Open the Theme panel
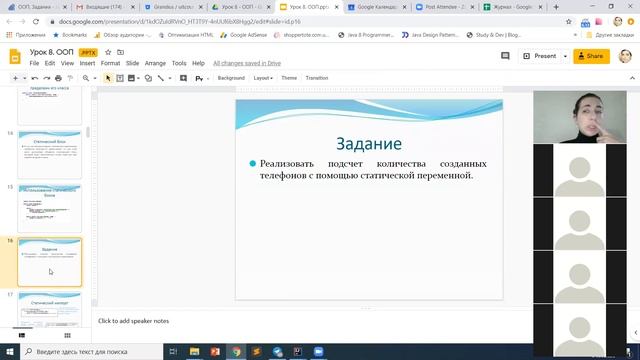The height and width of the screenshot is (360, 640). 289,78
